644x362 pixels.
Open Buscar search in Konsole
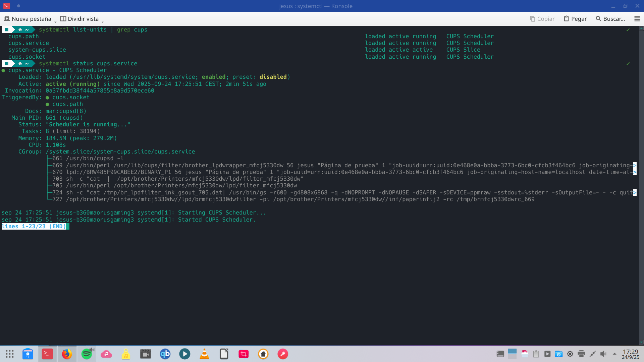[610, 19]
